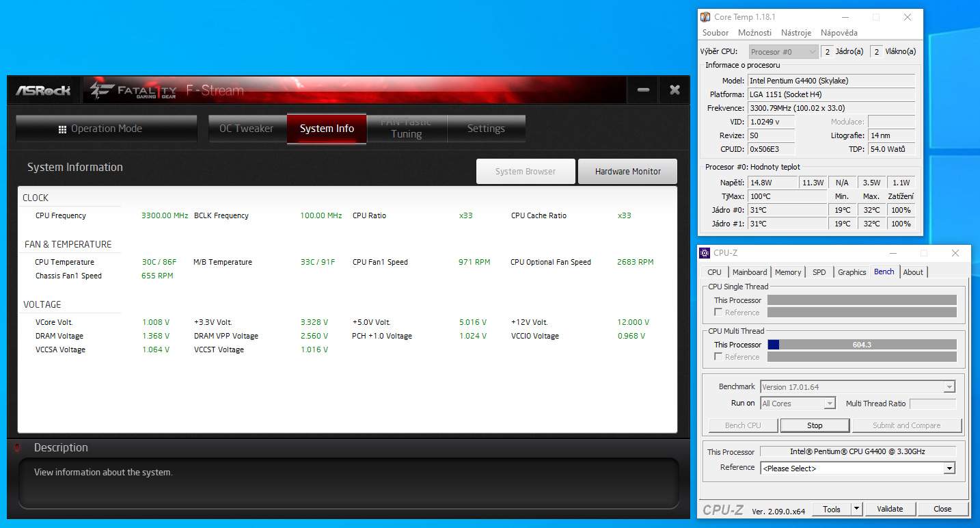Click the Multi Thread Ratio field
Image resolution: width=980 pixels, height=528 pixels.
pos(933,404)
